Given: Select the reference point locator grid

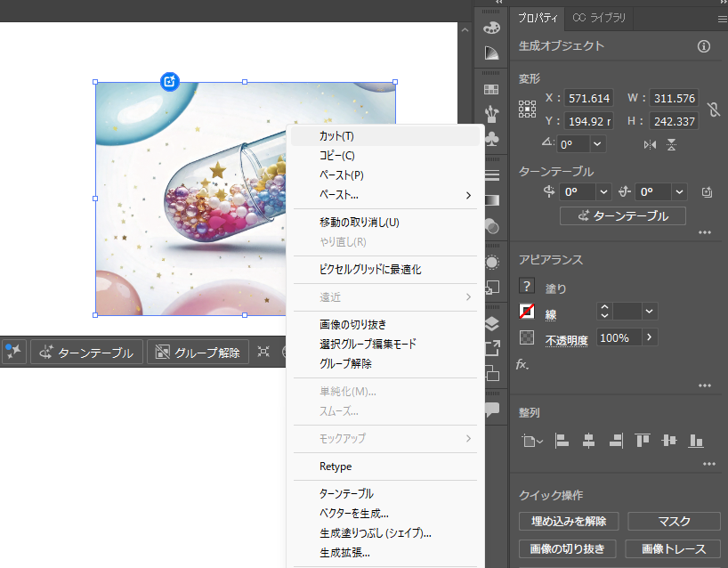Looking at the screenshot, I should pyautogui.click(x=528, y=110).
